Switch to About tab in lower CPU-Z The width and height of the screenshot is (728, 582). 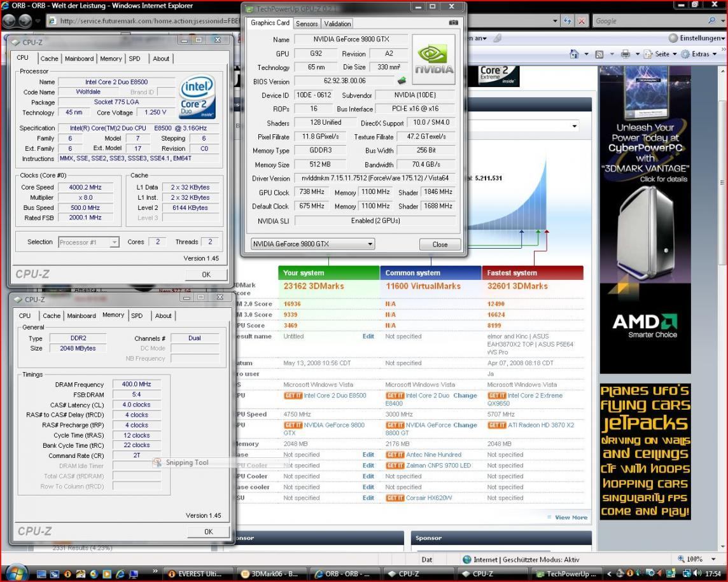click(163, 315)
